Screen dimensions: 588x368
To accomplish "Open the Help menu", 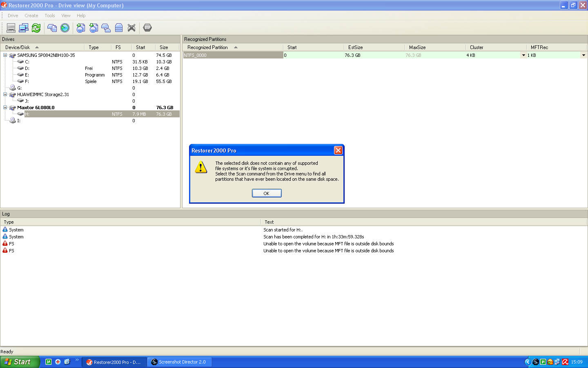I will pyautogui.click(x=81, y=16).
